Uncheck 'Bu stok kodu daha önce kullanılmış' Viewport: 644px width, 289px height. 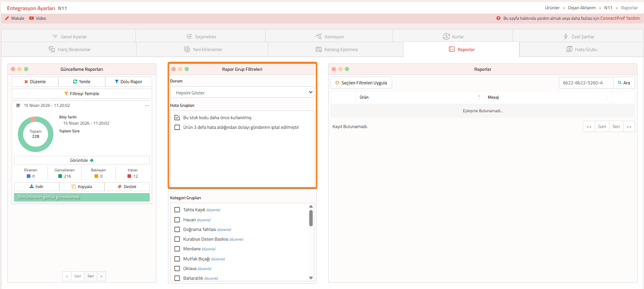(177, 118)
